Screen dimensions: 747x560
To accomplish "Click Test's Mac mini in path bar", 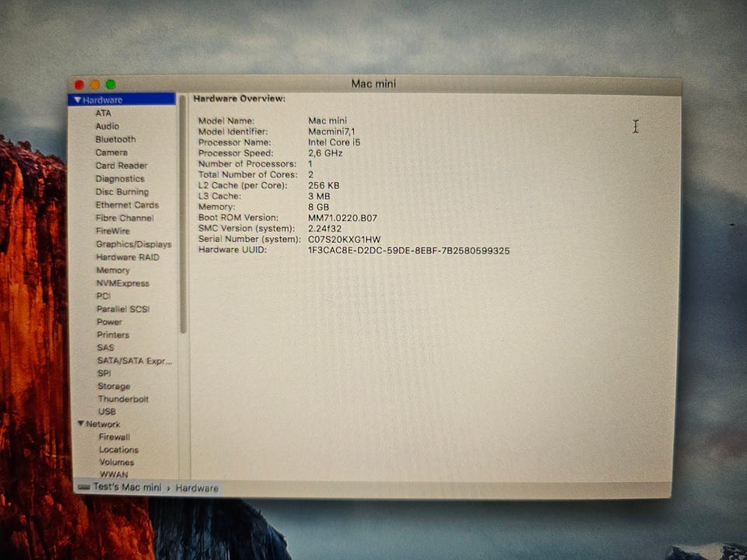I will pyautogui.click(x=127, y=487).
